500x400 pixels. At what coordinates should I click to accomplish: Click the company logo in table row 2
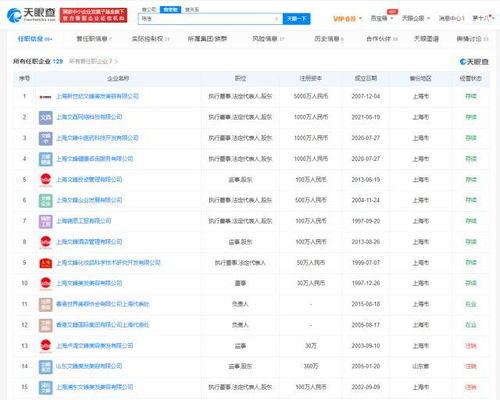click(46, 118)
